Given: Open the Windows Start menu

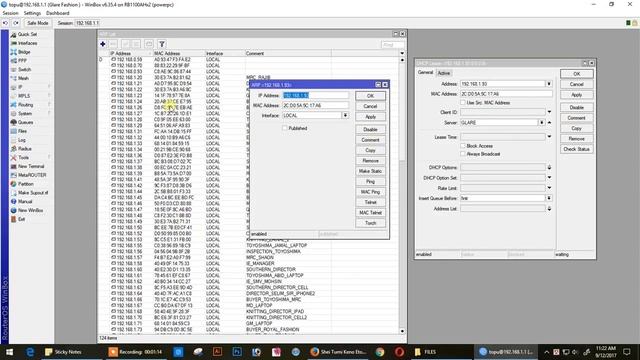Looking at the screenshot, I should 9,352.
